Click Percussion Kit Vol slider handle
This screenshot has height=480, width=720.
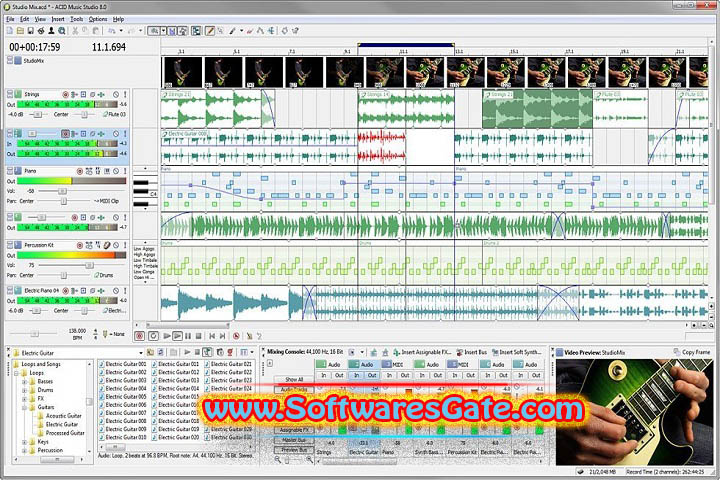pos(89,265)
